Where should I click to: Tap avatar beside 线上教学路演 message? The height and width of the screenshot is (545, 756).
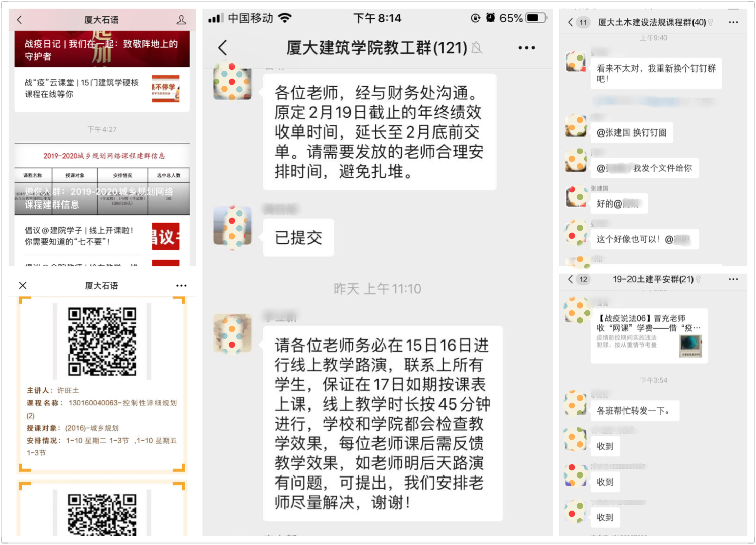click(x=232, y=333)
